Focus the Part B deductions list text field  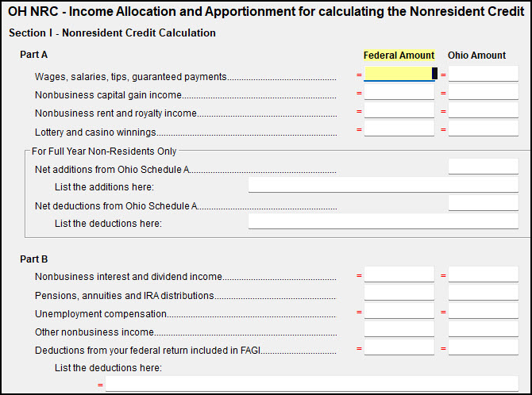point(311,385)
